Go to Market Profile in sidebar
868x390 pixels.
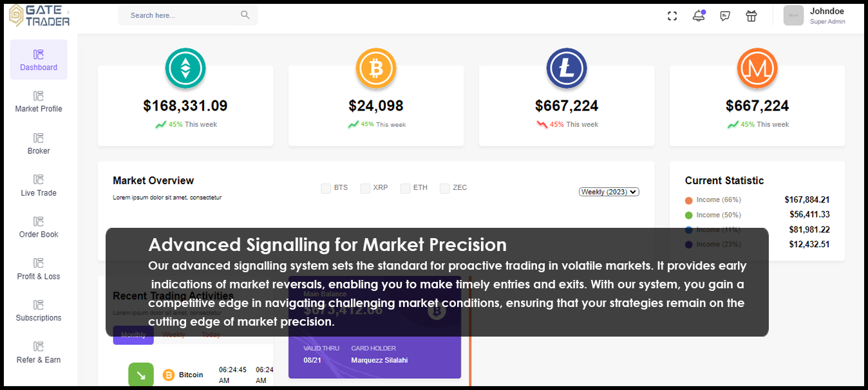pos(39,102)
